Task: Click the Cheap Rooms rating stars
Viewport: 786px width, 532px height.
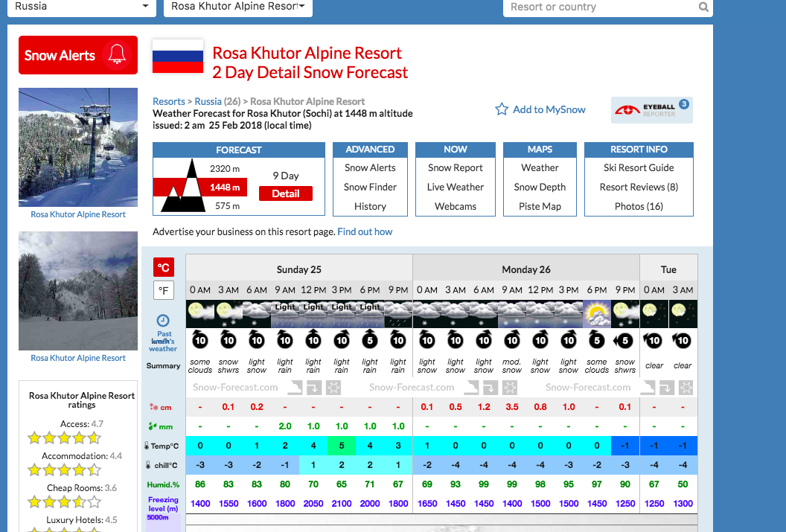Action: coord(64,501)
